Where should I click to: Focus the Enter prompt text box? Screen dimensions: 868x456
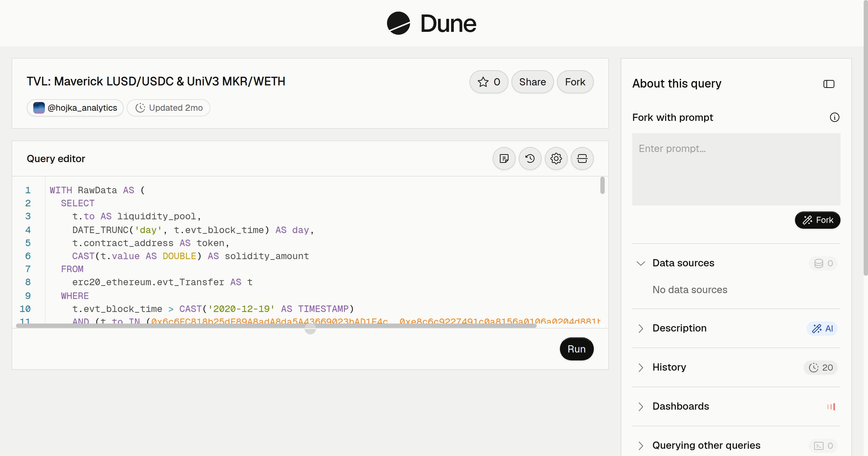pos(736,169)
